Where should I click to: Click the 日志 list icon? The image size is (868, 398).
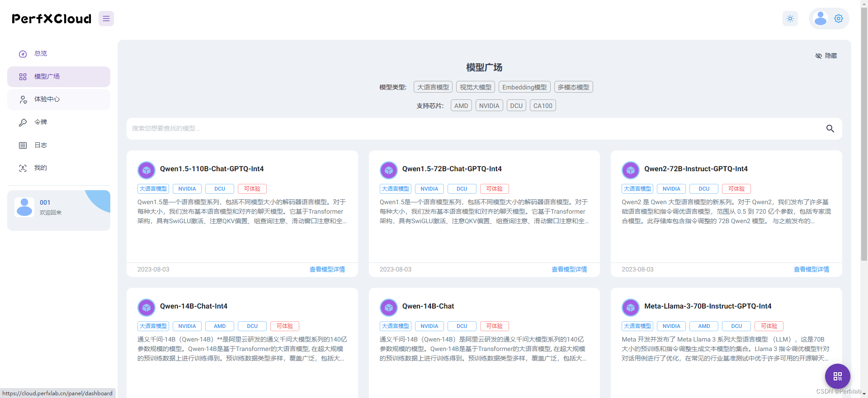click(23, 145)
